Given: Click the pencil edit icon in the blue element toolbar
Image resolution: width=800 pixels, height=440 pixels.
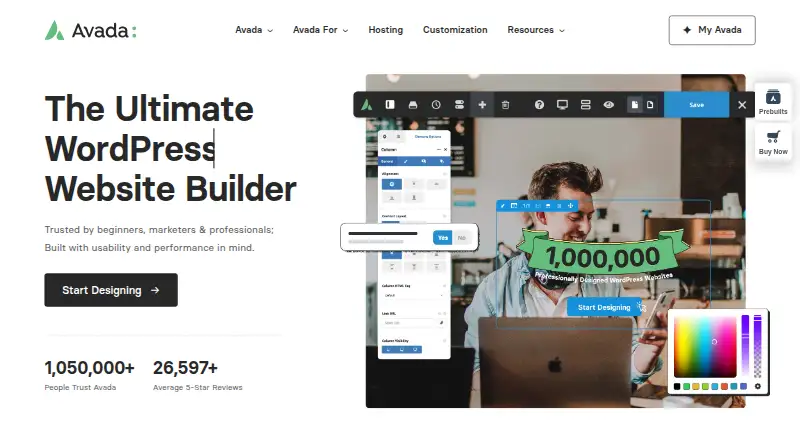Looking at the screenshot, I should coord(503,206).
